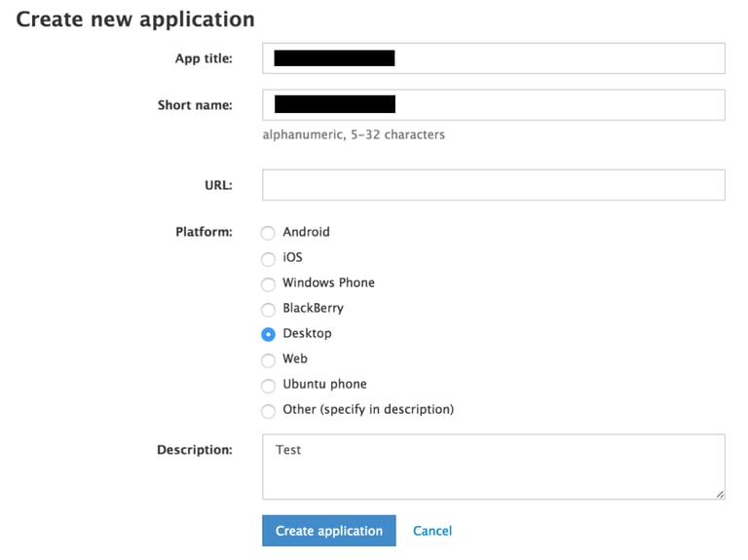This screenshot has width=748, height=560.
Task: Choose iOS as the platform
Action: click(x=268, y=258)
